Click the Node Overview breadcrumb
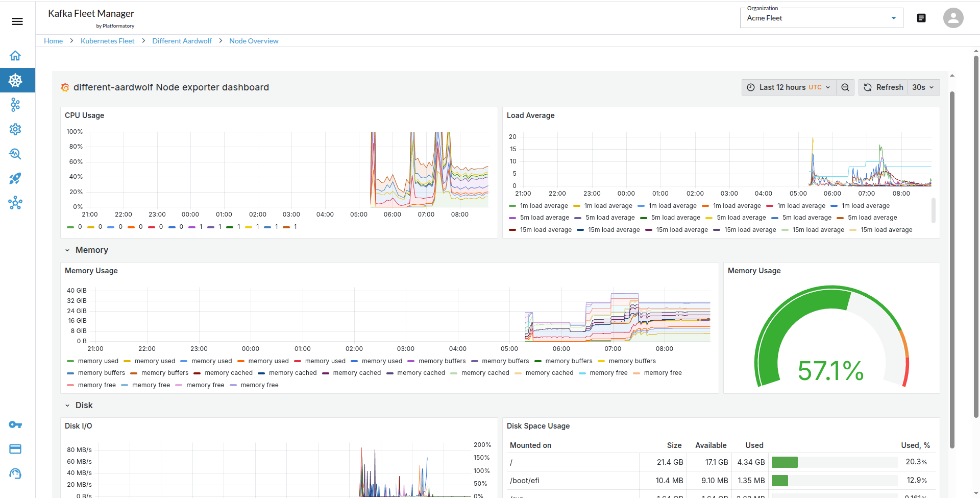Image resolution: width=980 pixels, height=498 pixels. [x=254, y=41]
